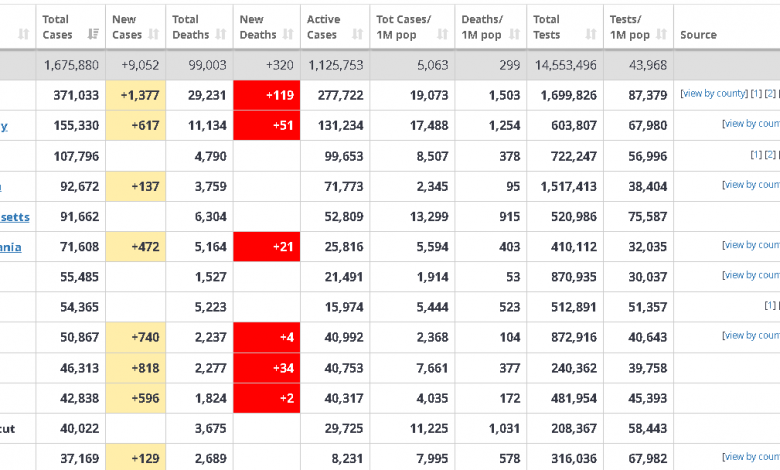Open the state link ending in 'nia'
Viewport: 780px width, 470px height.
click(10, 247)
